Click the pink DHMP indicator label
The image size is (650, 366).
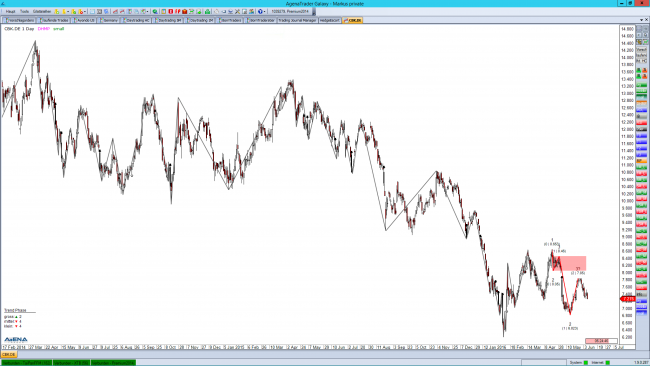click(x=44, y=29)
